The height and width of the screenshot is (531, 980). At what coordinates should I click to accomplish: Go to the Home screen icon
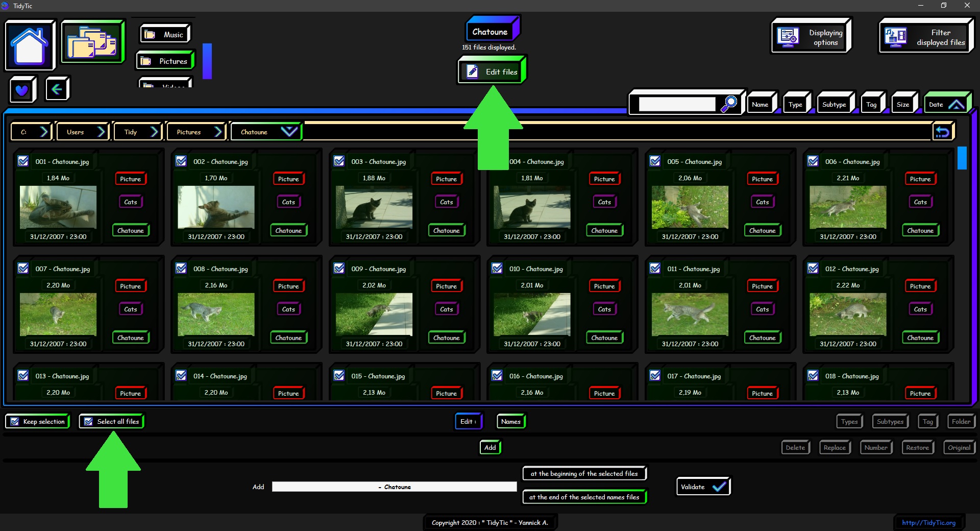point(30,45)
